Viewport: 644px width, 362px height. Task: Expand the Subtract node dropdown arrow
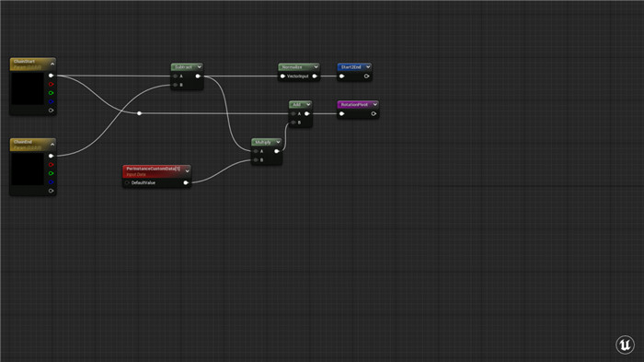tap(200, 66)
